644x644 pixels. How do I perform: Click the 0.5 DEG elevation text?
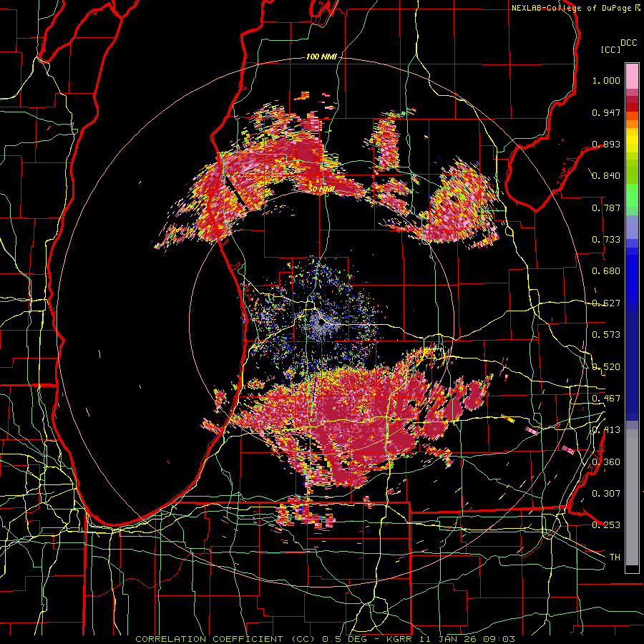[x=345, y=639]
